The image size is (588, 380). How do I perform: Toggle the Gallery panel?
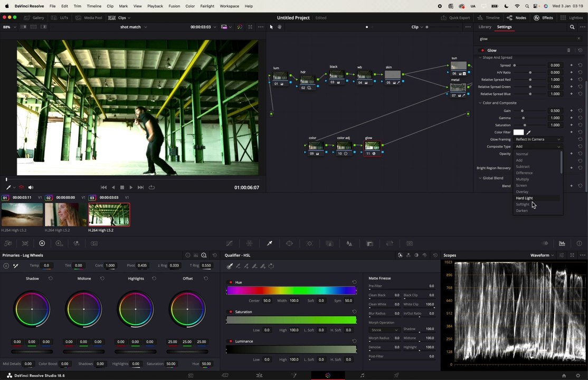(x=34, y=17)
